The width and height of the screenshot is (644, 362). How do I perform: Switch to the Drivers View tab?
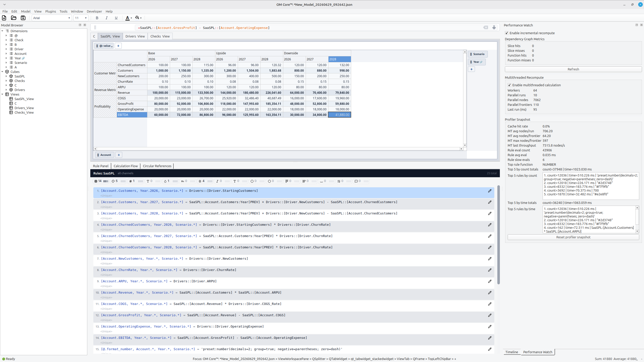coord(135,36)
